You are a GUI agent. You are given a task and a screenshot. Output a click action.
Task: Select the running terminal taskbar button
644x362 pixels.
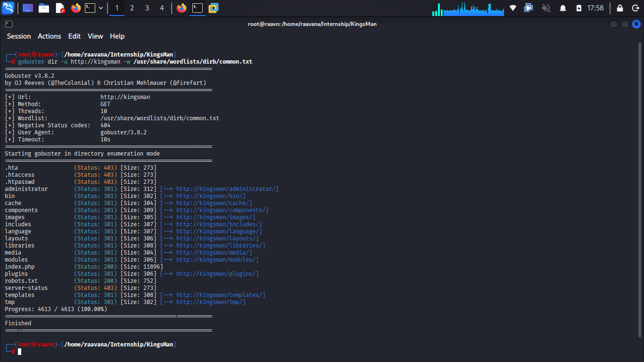click(x=198, y=8)
